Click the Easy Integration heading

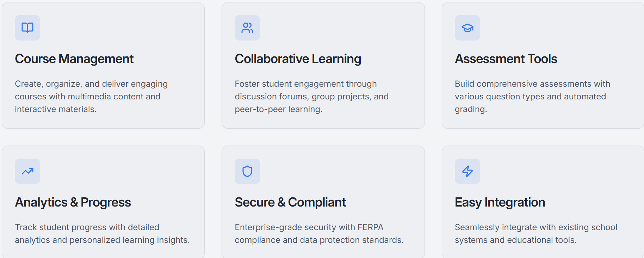pyautogui.click(x=500, y=202)
